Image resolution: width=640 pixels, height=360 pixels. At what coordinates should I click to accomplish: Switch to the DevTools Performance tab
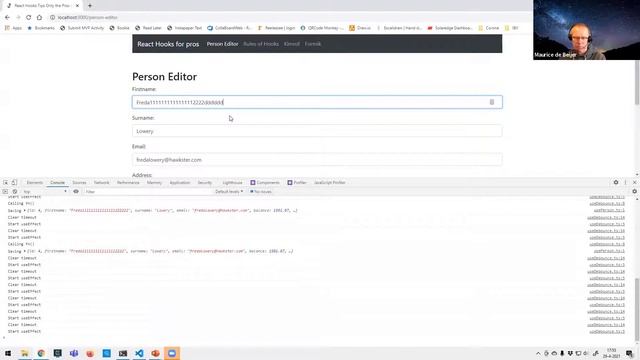point(128,183)
